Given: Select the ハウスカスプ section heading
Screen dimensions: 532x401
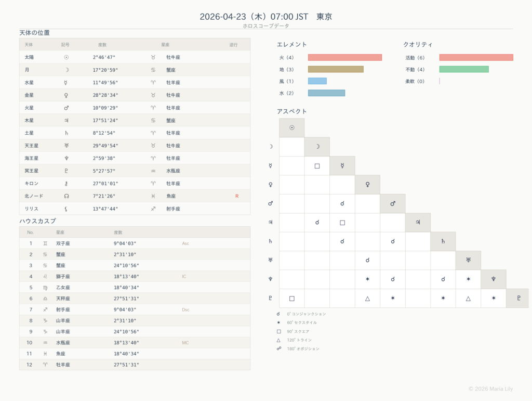Looking at the screenshot, I should click(x=38, y=221).
